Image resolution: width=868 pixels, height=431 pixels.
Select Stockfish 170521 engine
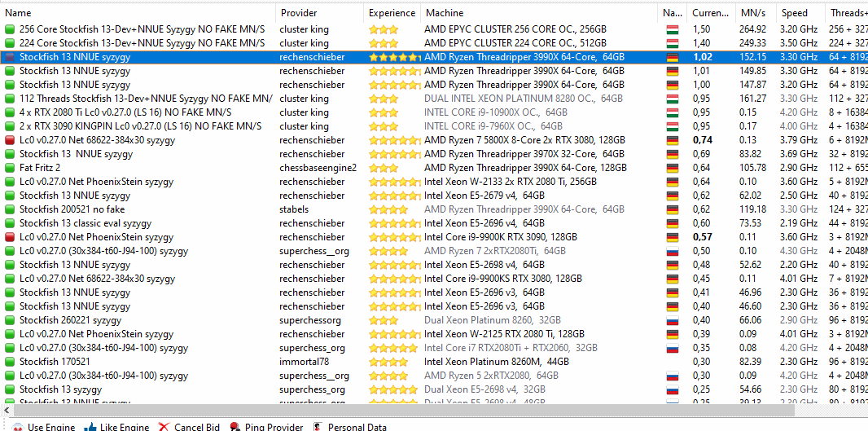[x=55, y=362]
